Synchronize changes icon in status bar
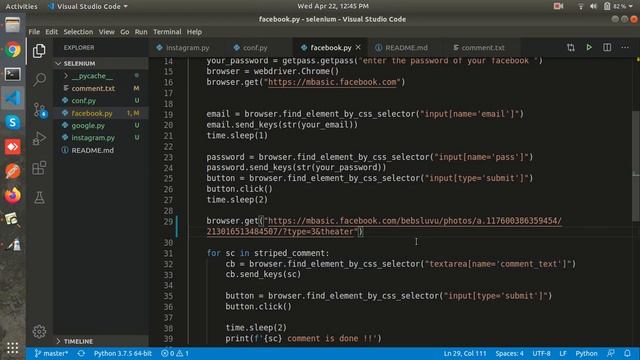The image size is (640, 360). [x=81, y=353]
